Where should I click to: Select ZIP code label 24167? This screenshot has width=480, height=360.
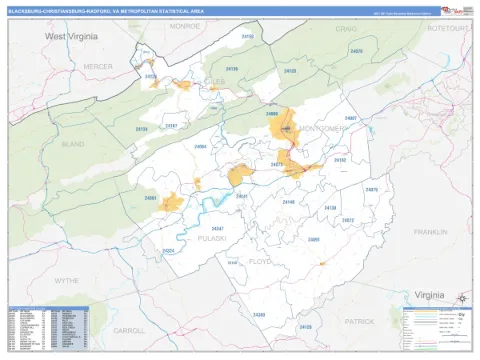(x=171, y=126)
